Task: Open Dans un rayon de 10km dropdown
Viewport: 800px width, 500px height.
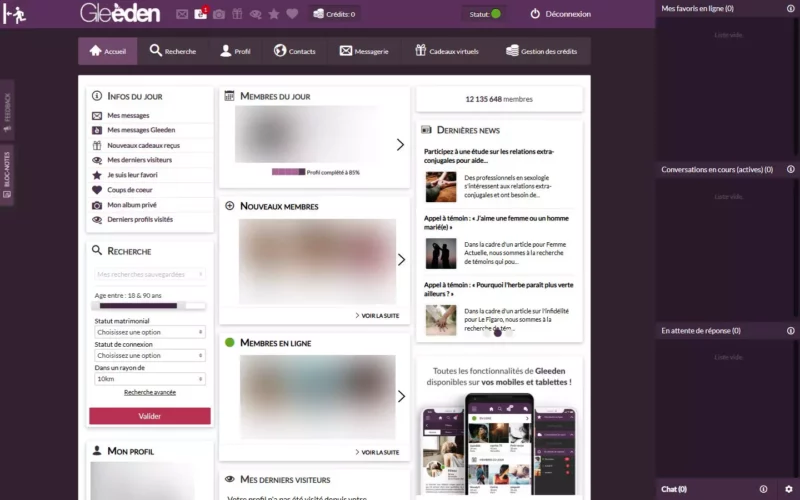Action: click(x=150, y=379)
